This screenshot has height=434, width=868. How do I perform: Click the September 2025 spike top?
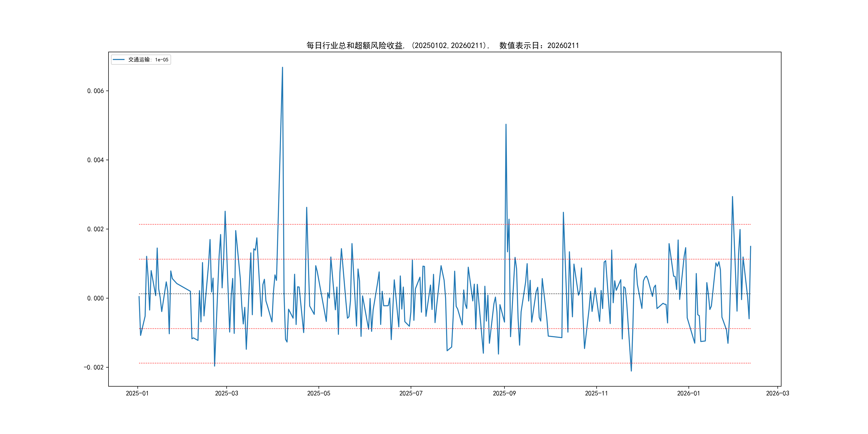coord(506,124)
